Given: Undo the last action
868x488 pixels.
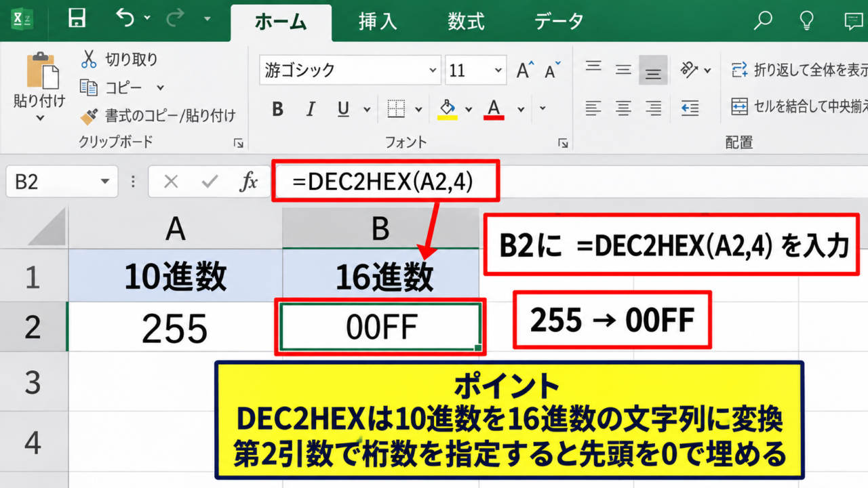Looking at the screenshot, I should [125, 18].
